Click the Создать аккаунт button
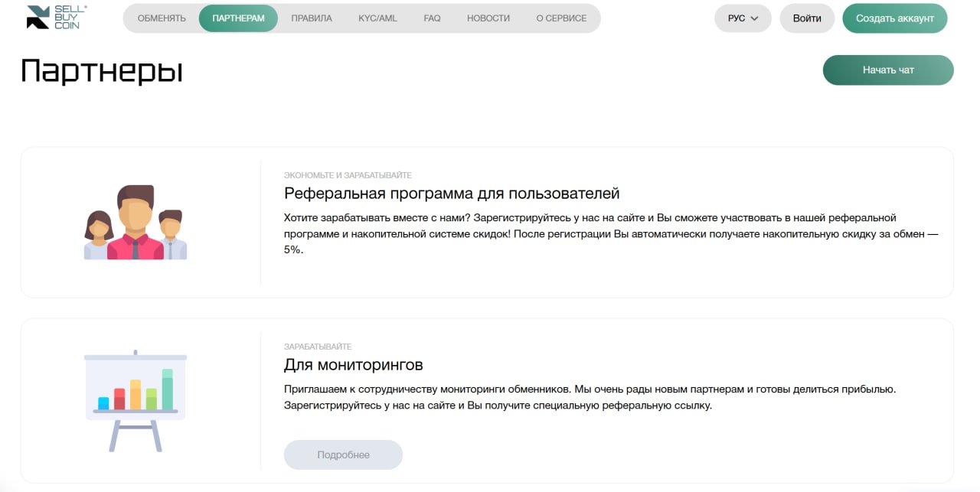The height and width of the screenshot is (492, 980). click(x=895, y=18)
